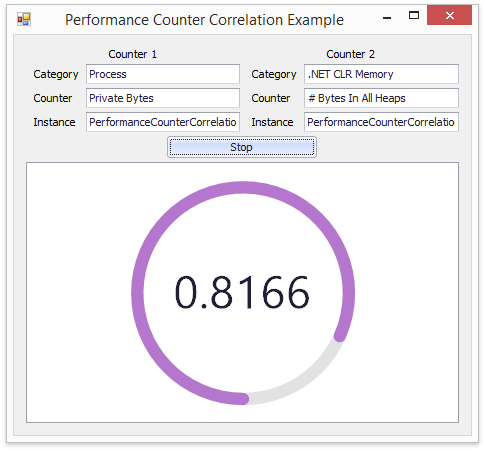Select the Private Bytes counter field
Screen dimensions: 485x451
[x=163, y=98]
